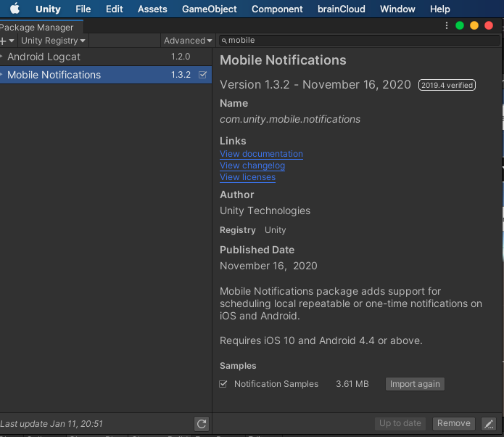Click the package name com.unity.mobile.notifications
The height and width of the screenshot is (437, 504).
pos(290,119)
